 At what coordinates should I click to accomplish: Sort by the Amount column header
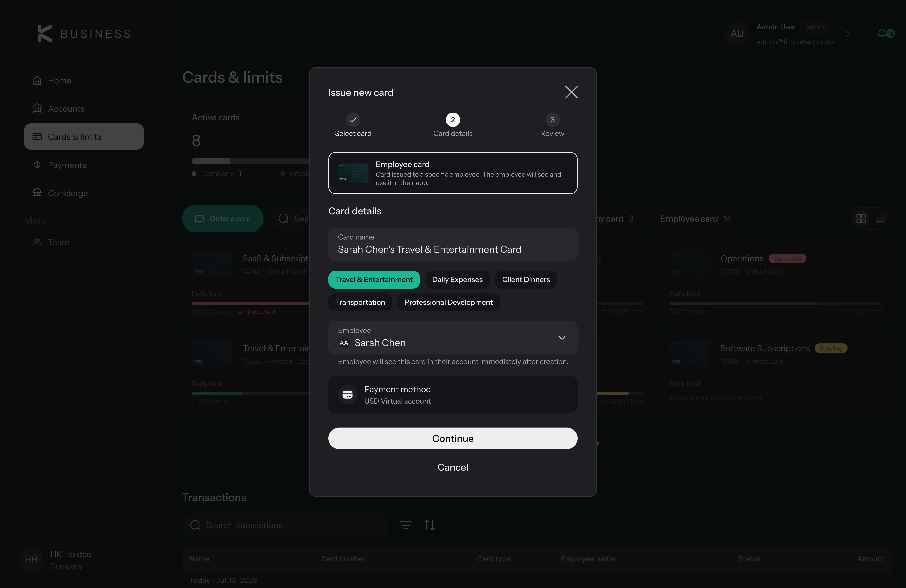click(871, 559)
